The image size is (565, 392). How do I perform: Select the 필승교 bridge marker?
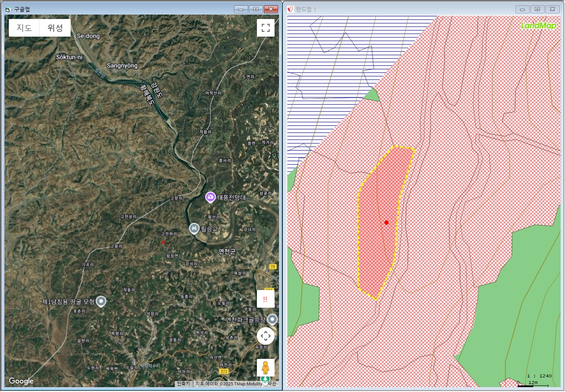(x=194, y=228)
